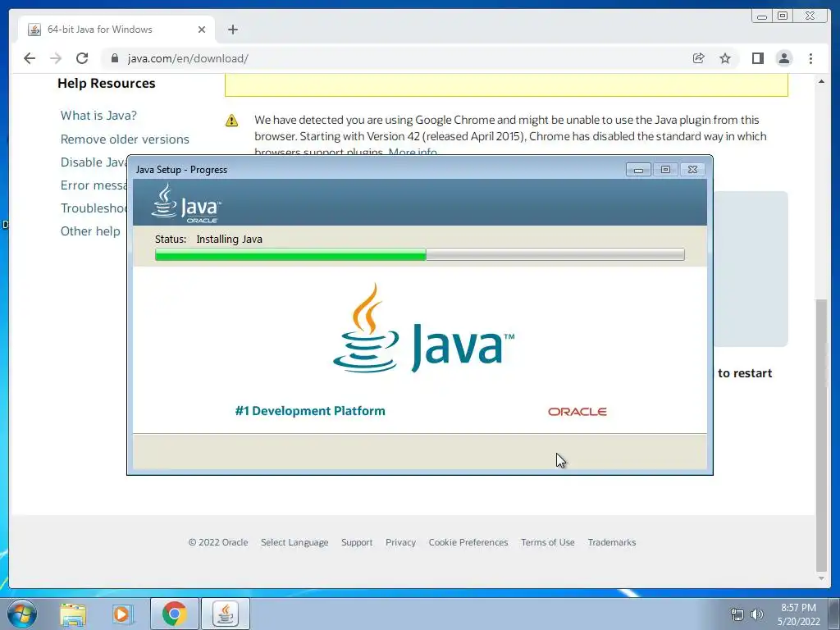Close the 64-bit Java for Windows tab
Image resolution: width=840 pixels, height=630 pixels.
click(202, 30)
